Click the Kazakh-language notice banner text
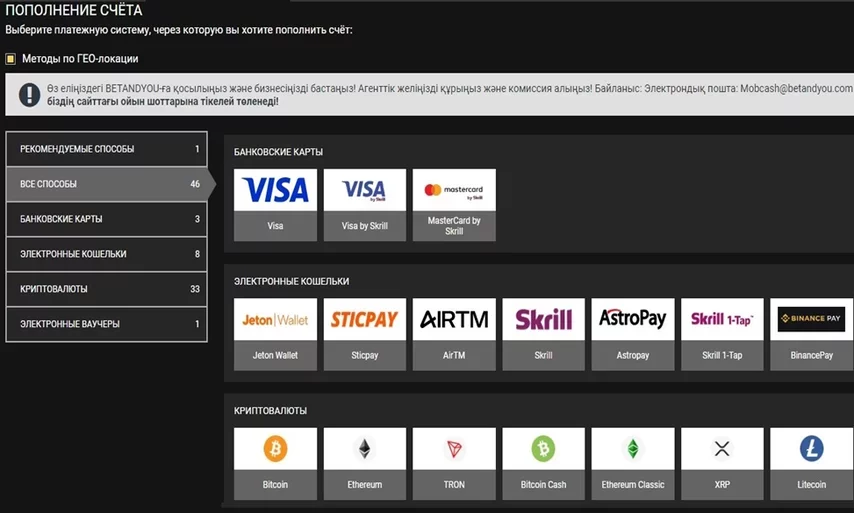 [449, 95]
